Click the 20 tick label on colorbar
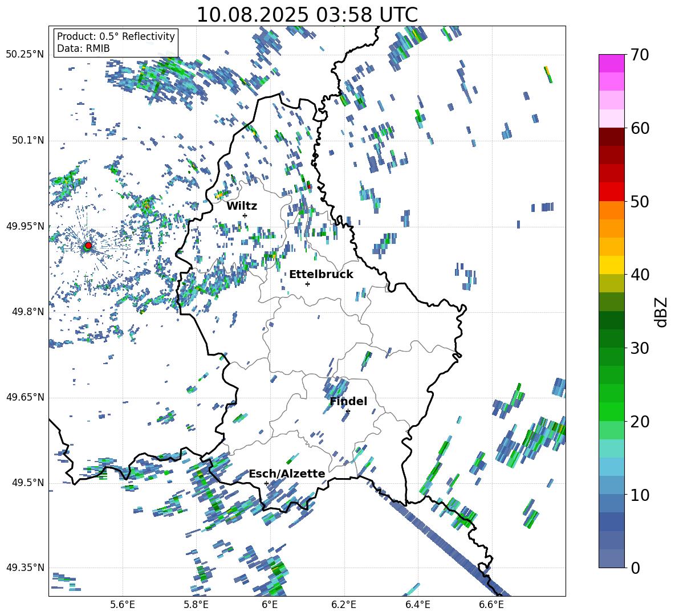 coord(640,421)
